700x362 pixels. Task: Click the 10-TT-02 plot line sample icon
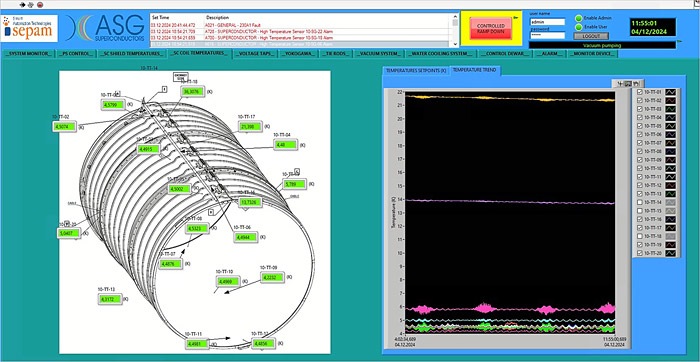tap(671, 100)
